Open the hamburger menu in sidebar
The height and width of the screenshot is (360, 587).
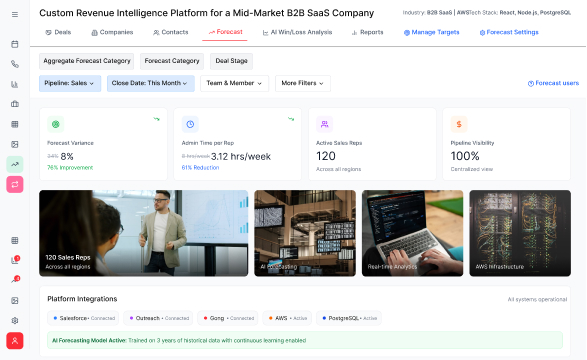pyautogui.click(x=15, y=15)
